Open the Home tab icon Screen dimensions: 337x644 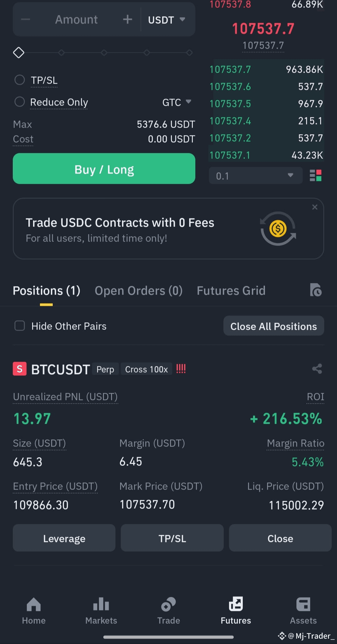click(x=34, y=604)
